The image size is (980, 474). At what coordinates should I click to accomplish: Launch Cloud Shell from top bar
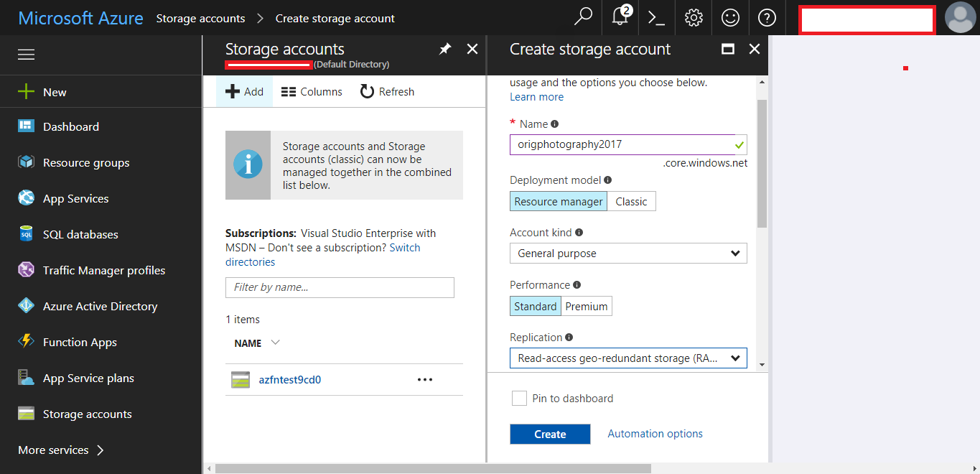656,18
